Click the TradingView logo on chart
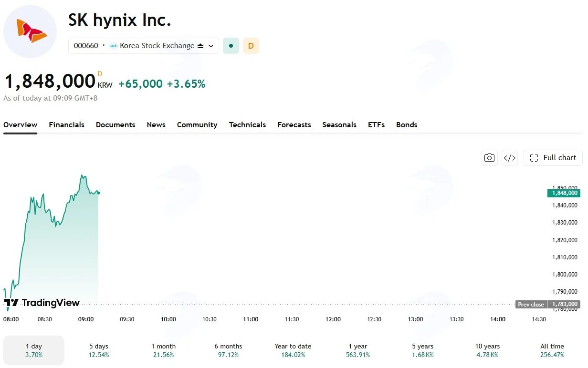This screenshot has height=368, width=588. tap(42, 303)
